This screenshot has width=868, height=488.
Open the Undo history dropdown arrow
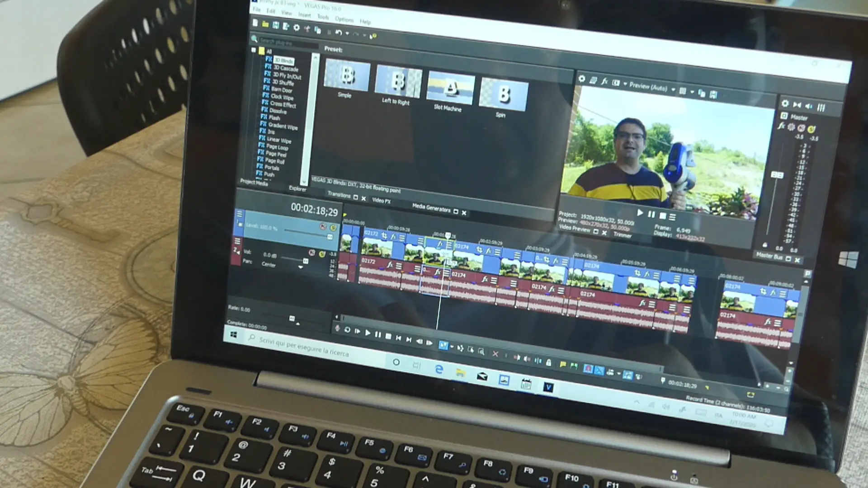pyautogui.click(x=347, y=33)
